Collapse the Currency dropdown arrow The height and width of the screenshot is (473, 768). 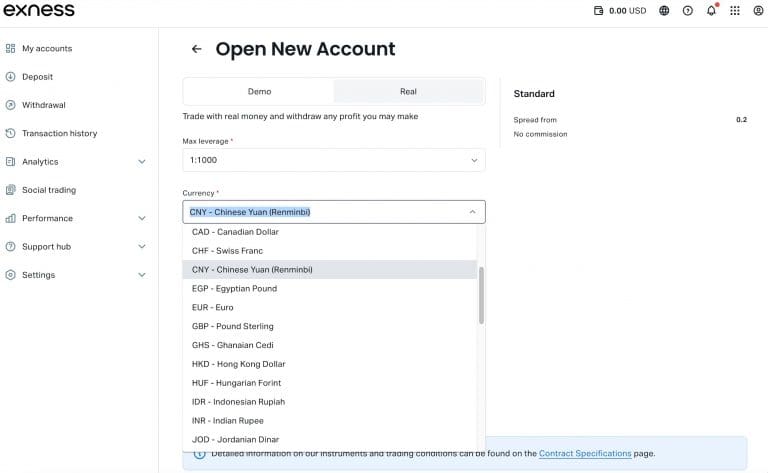click(473, 212)
